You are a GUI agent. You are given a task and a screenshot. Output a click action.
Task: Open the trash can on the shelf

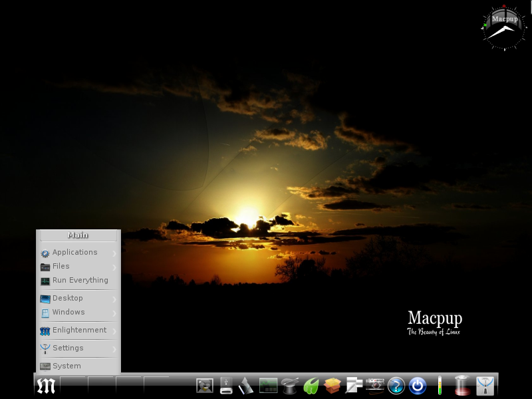coord(462,386)
